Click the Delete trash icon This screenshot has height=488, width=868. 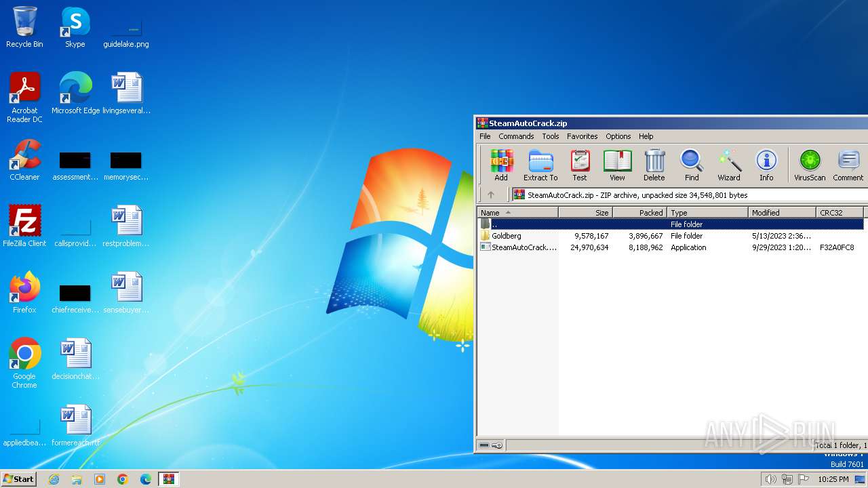pos(654,165)
